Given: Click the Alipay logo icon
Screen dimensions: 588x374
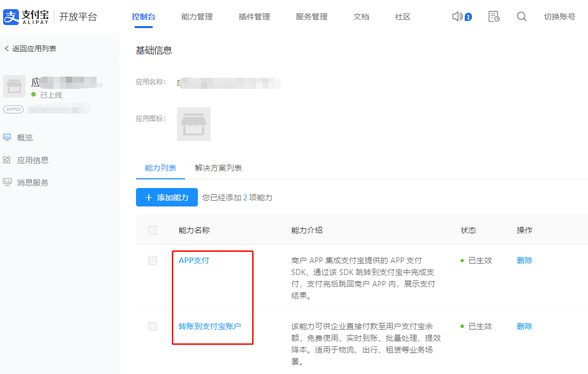Looking at the screenshot, I should (x=11, y=17).
